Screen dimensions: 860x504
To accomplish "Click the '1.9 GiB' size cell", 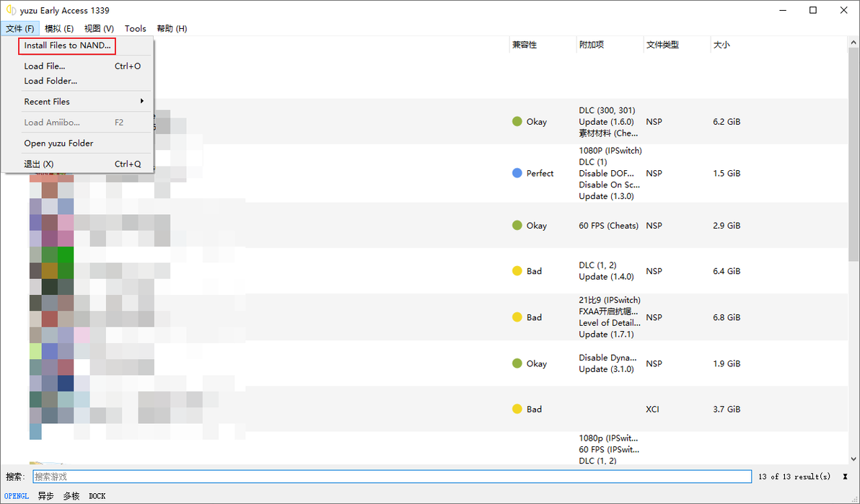I will [x=727, y=363].
